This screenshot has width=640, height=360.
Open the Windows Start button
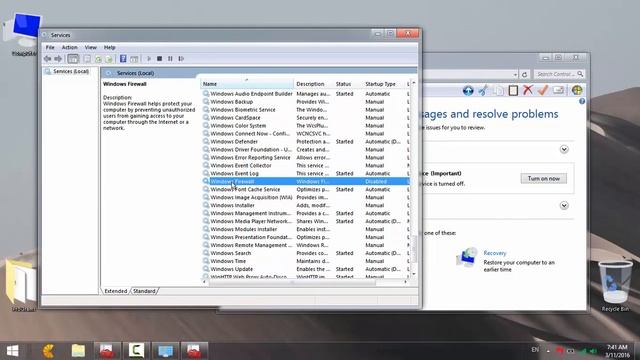(x=13, y=351)
